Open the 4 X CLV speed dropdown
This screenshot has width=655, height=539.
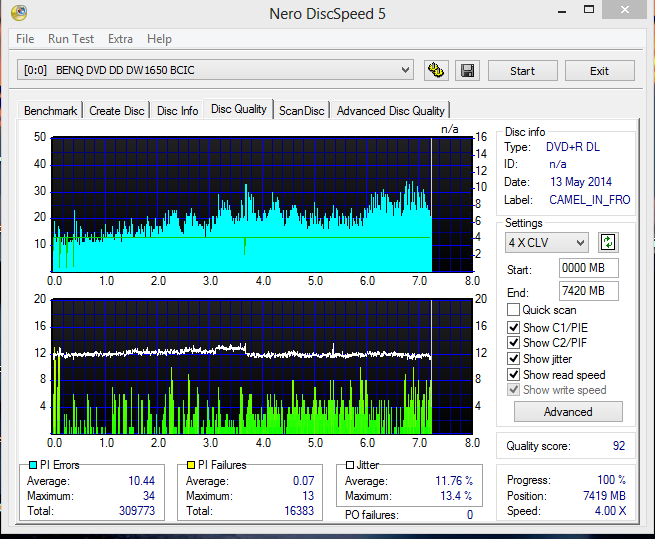[546, 242]
